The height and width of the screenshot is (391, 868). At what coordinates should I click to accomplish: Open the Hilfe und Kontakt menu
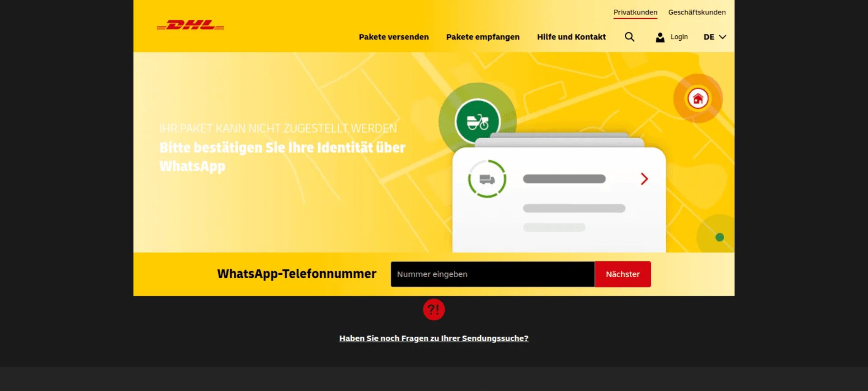pyautogui.click(x=571, y=37)
